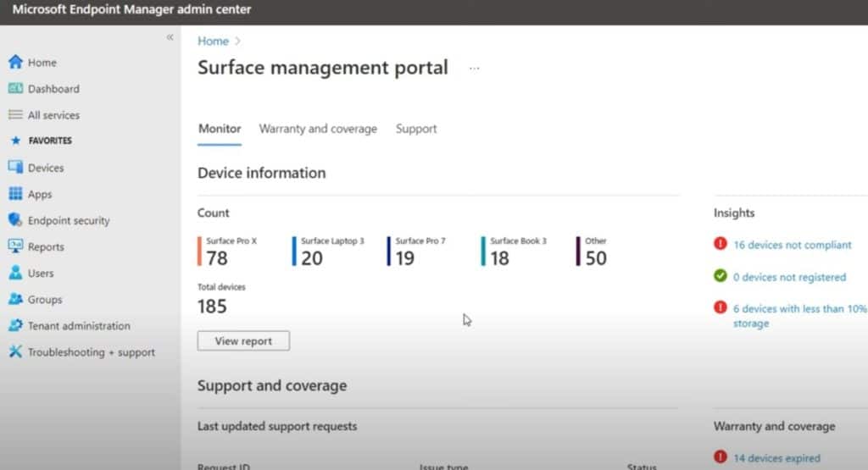Switch to the Support tab
Image resolution: width=868 pixels, height=470 pixels.
(x=416, y=129)
